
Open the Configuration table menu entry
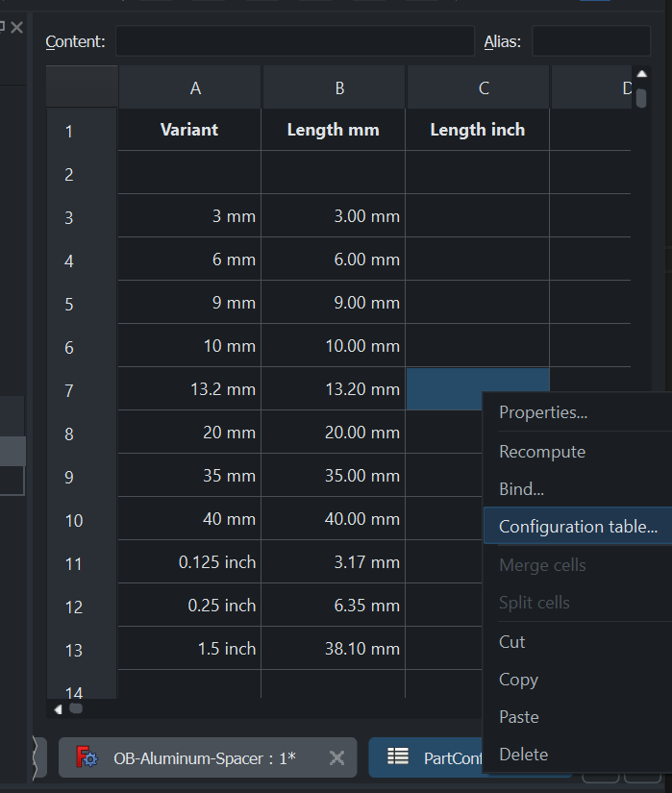coord(578,527)
